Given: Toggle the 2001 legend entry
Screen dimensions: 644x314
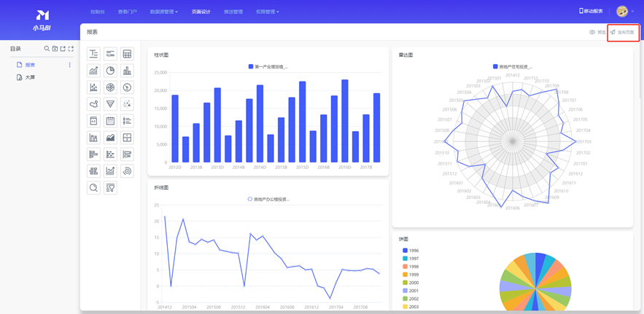Looking at the screenshot, I should (x=411, y=291).
